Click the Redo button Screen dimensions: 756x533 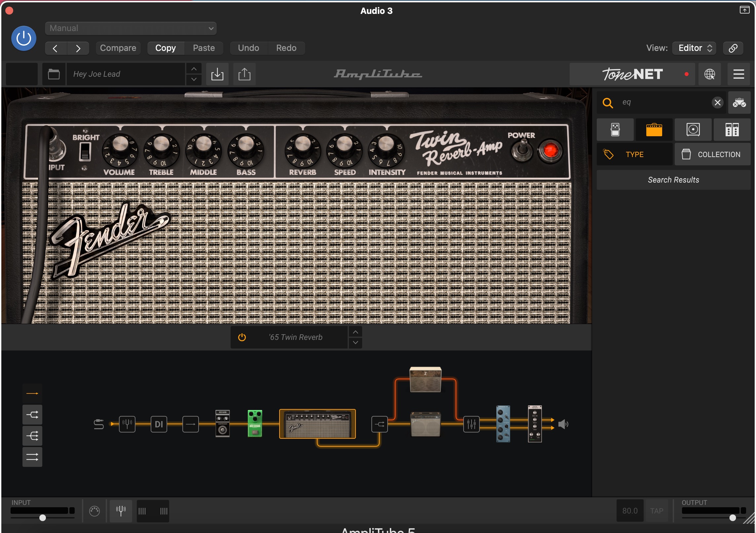(x=286, y=48)
